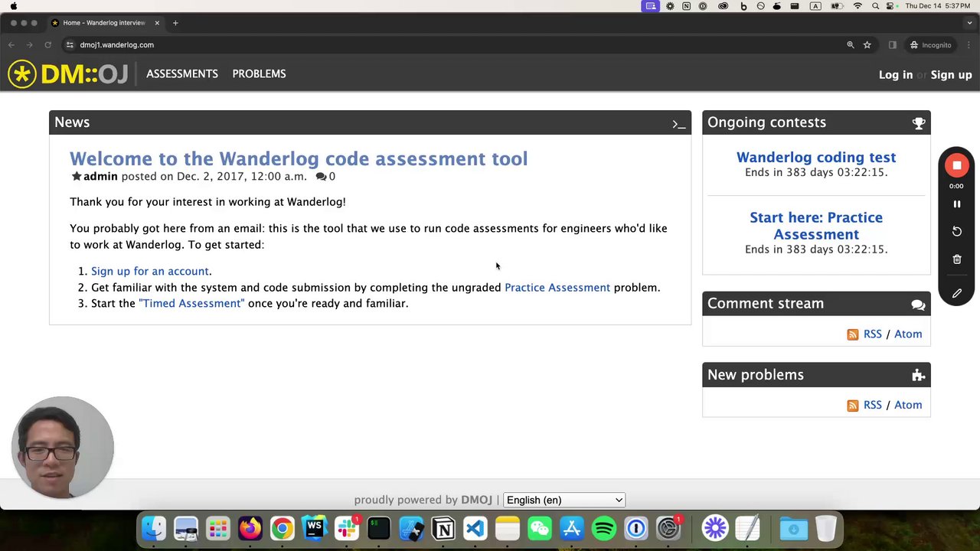
Task: Open Comment stream RSS link
Action: click(872, 334)
